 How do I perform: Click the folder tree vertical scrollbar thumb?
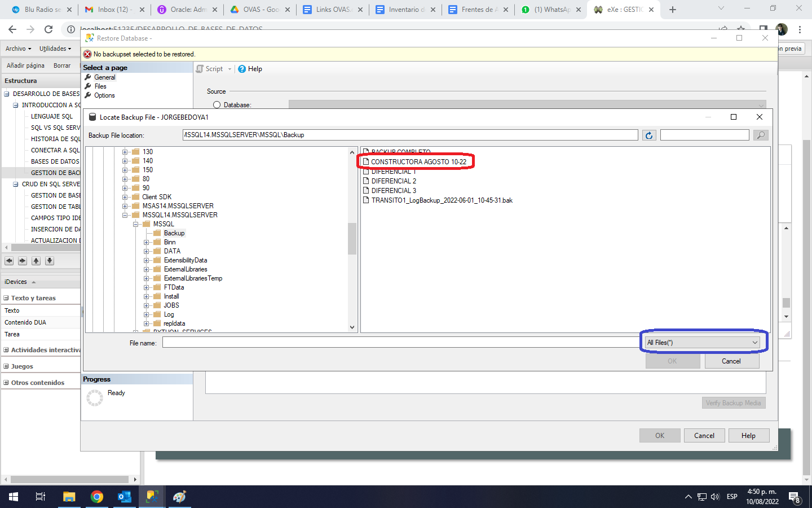[x=352, y=239]
